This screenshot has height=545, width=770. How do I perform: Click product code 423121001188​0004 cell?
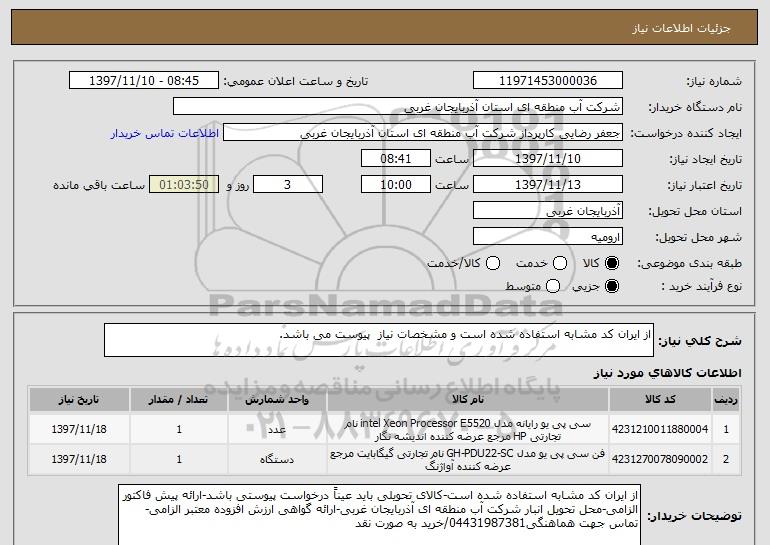660,429
